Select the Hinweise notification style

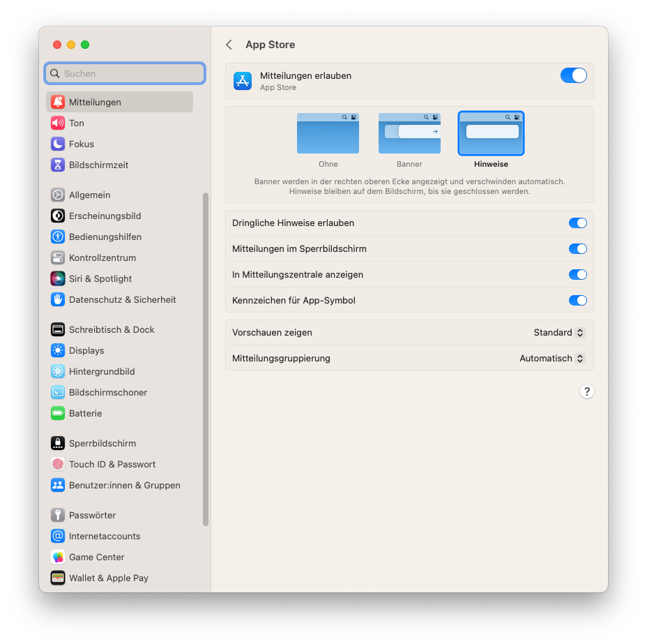[491, 133]
